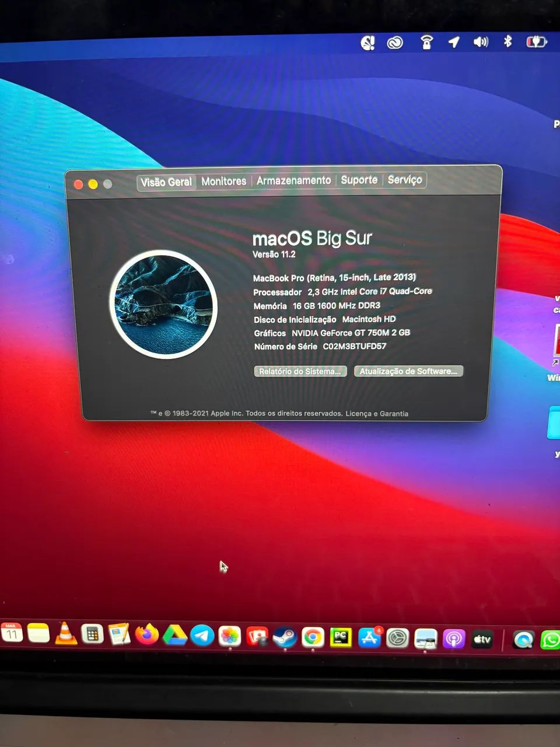
Task: Click the alert icon left of Creative Cloud
Action: [x=367, y=43]
